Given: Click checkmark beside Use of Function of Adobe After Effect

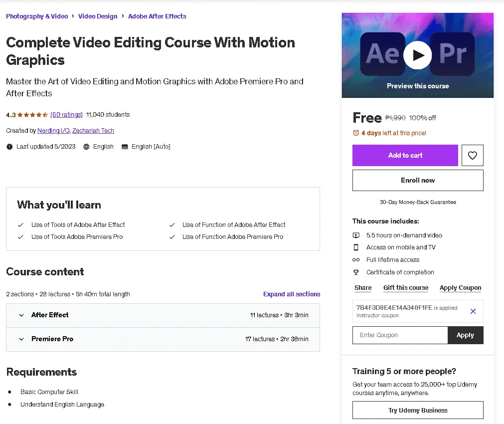Looking at the screenshot, I should click(172, 225).
